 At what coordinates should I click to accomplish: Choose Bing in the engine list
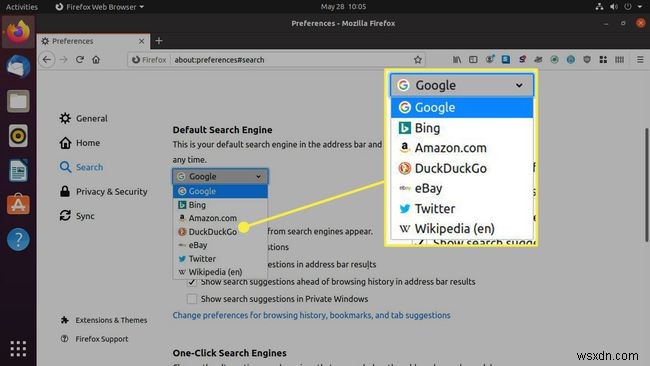tap(220, 205)
